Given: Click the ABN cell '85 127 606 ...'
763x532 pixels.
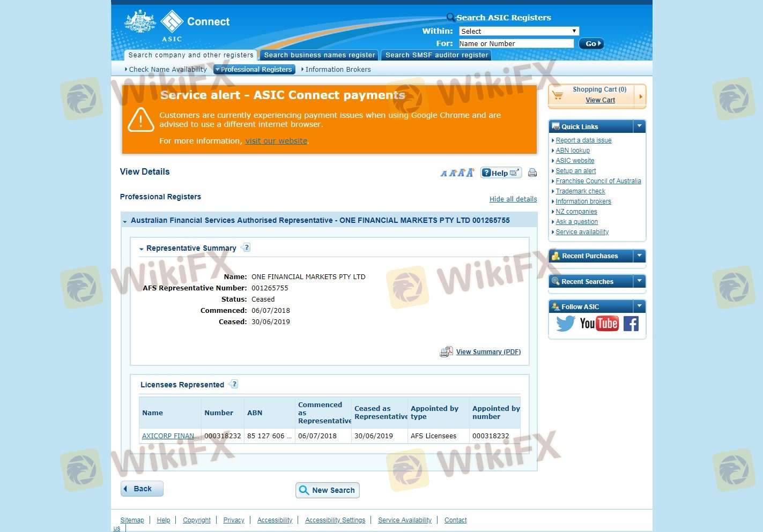Looking at the screenshot, I should [269, 436].
